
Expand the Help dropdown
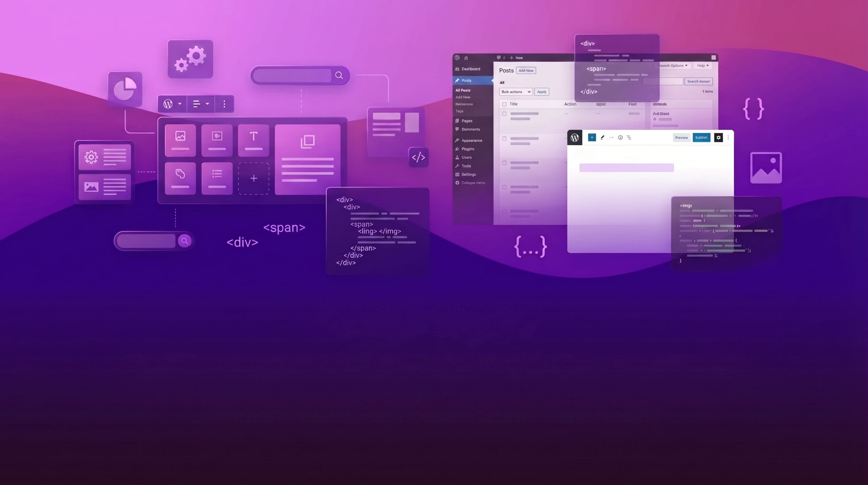point(703,66)
